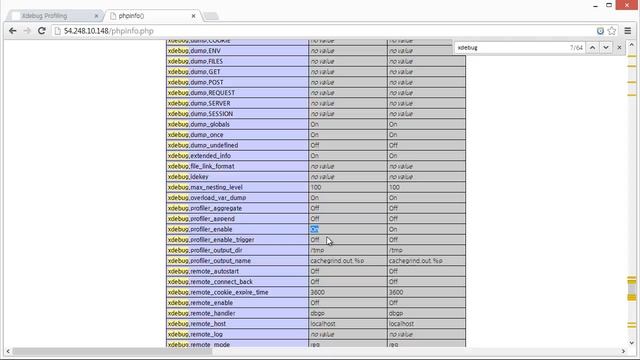Reload the phpinfo page
The width and height of the screenshot is (640, 360).
coord(42,31)
